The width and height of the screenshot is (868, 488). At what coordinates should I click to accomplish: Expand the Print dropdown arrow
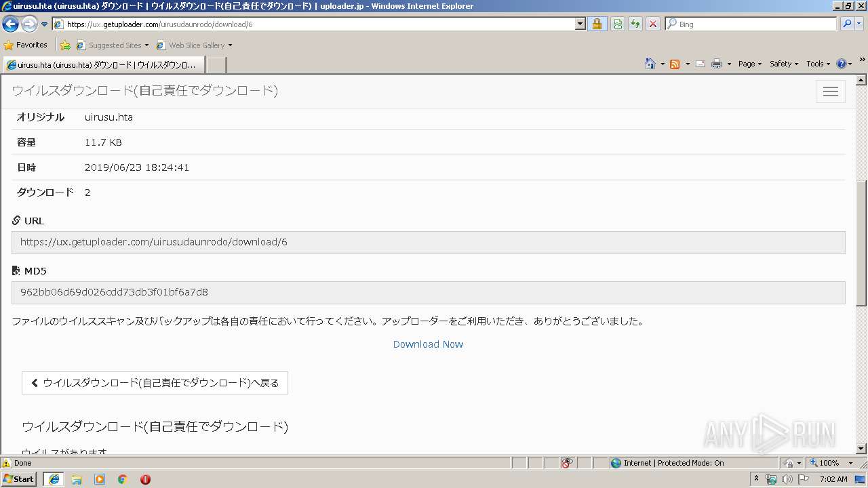click(729, 64)
